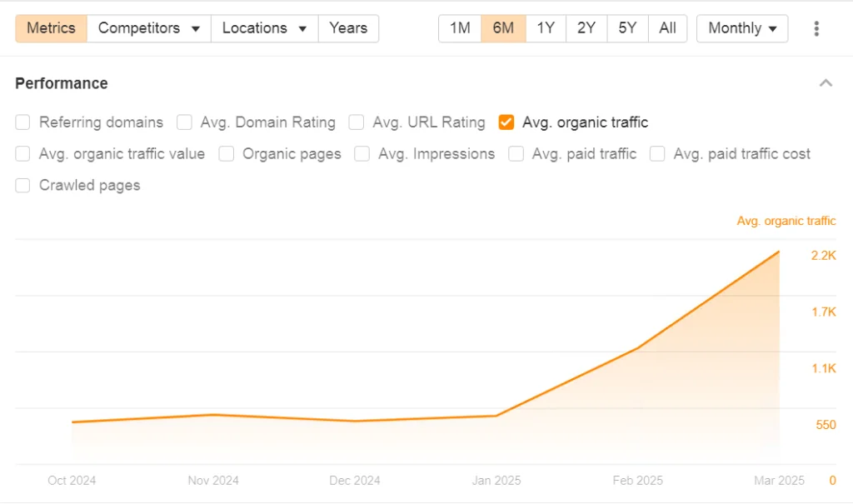Choose the 2Y time range
The image size is (853, 504).
[586, 28]
